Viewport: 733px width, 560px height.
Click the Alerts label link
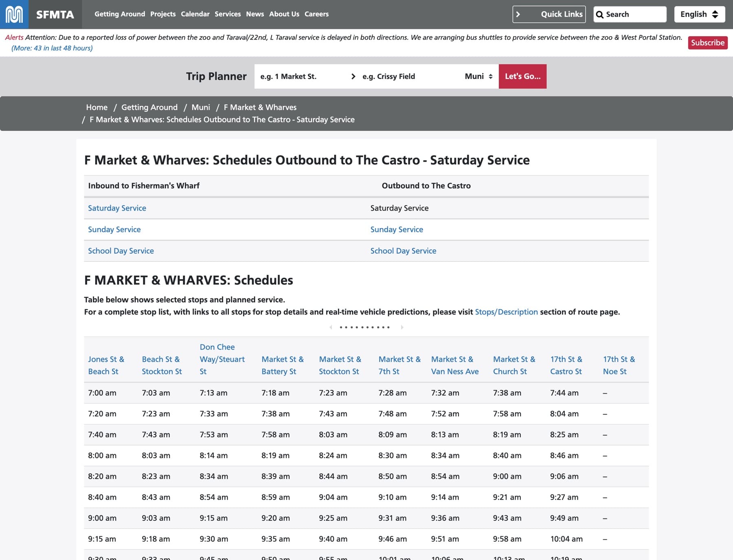pos(14,37)
